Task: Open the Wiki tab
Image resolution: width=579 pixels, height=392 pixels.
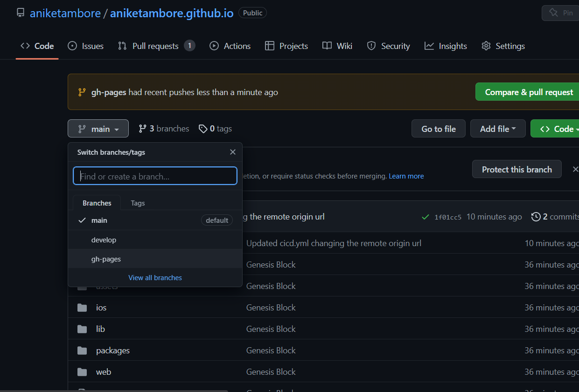Action: (337, 46)
